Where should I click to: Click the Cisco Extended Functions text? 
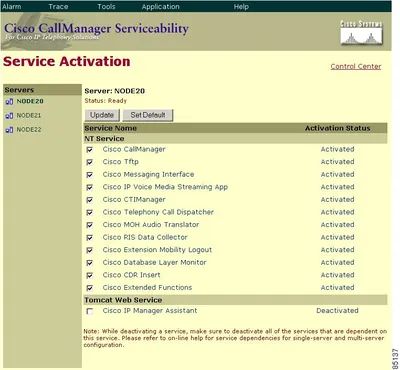tap(147, 287)
